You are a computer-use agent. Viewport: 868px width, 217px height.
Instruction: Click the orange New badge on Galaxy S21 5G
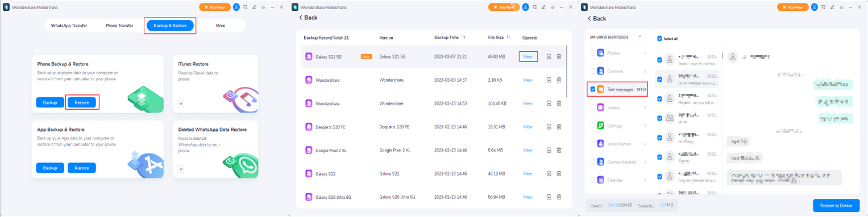click(x=366, y=57)
